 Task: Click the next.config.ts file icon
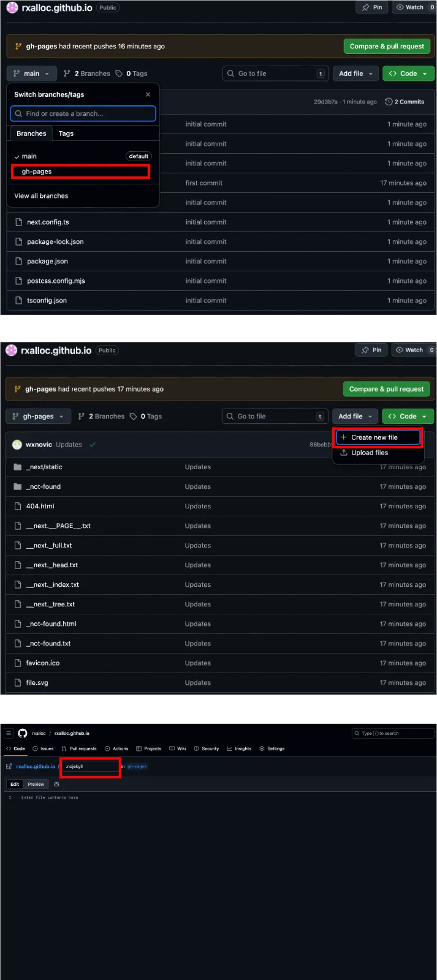click(18, 222)
